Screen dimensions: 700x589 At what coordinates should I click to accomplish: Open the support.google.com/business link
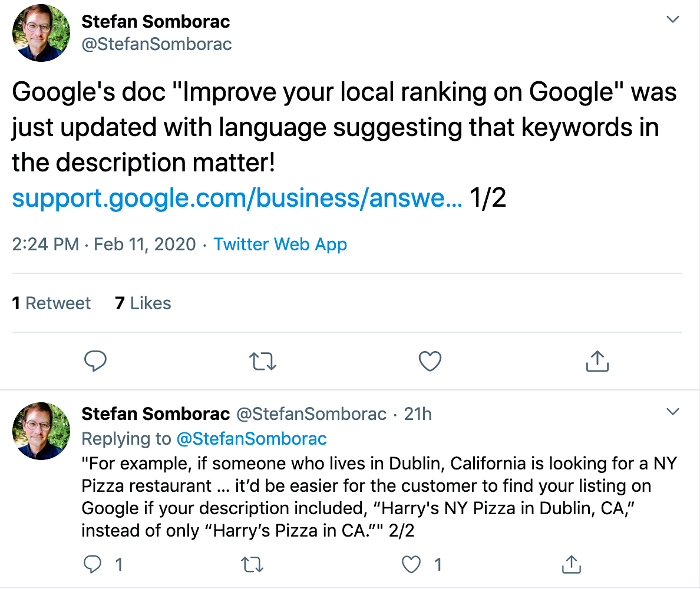(237, 198)
